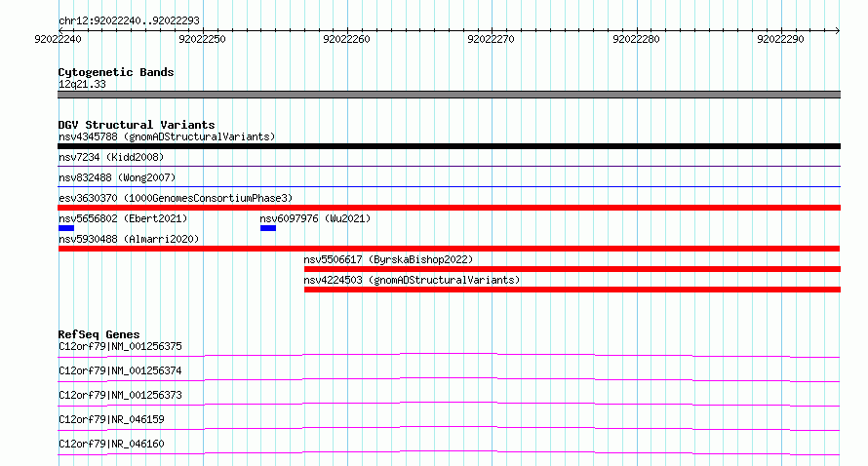Open nsv4224503 gnomAD variant label
This screenshot has height=466, width=868.
[x=412, y=280]
